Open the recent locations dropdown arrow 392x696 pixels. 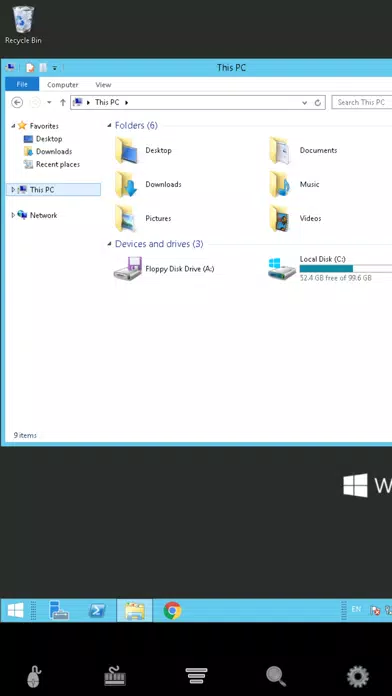(x=49, y=103)
